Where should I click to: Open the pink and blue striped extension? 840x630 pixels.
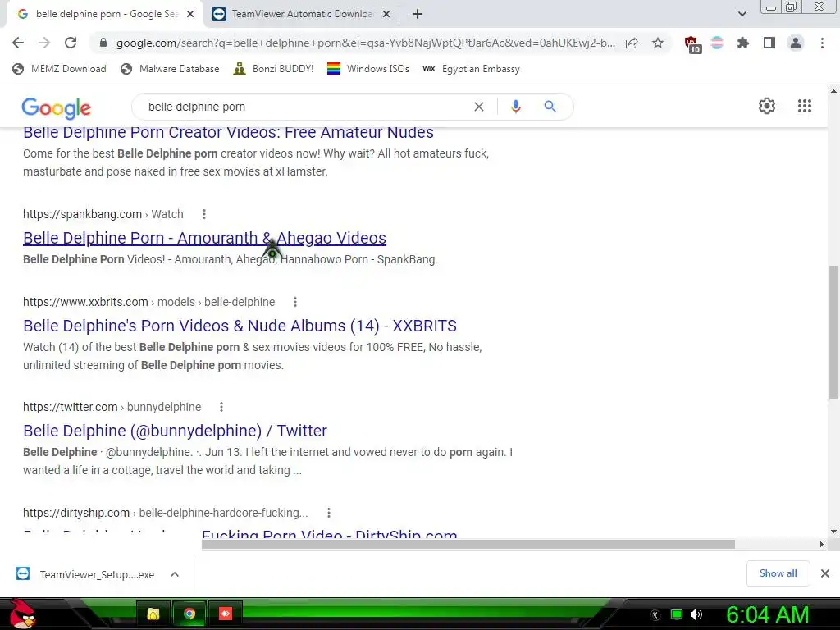tap(717, 43)
